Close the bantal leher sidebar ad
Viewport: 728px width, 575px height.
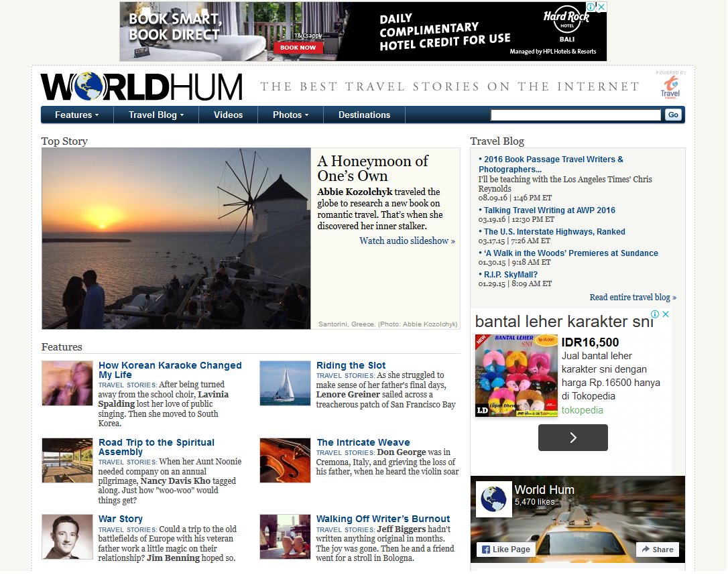click(x=666, y=314)
